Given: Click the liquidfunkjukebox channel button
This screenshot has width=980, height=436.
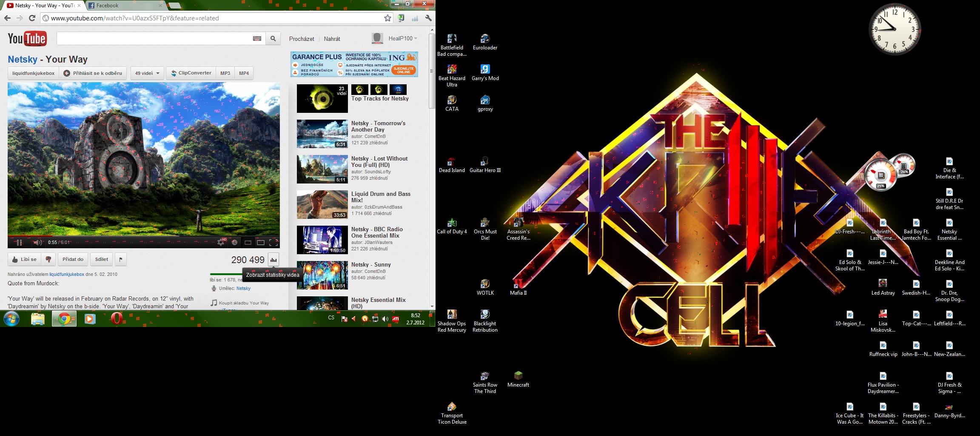Looking at the screenshot, I should tap(33, 73).
